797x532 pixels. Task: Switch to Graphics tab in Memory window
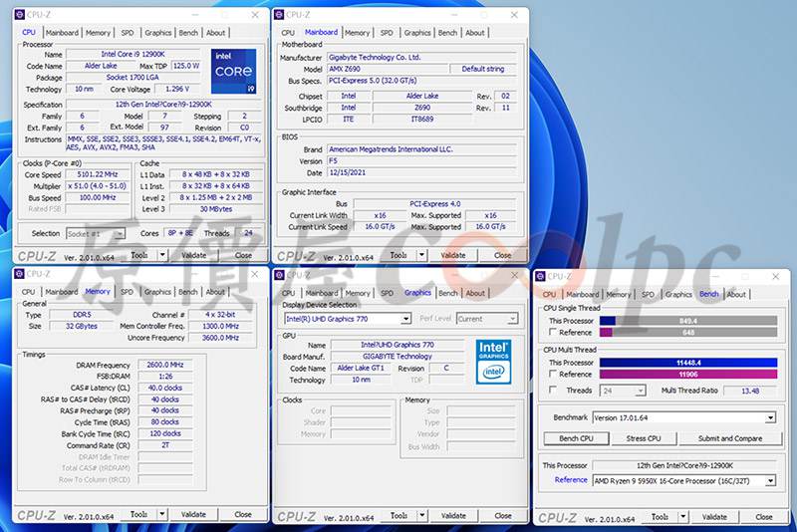click(x=157, y=292)
